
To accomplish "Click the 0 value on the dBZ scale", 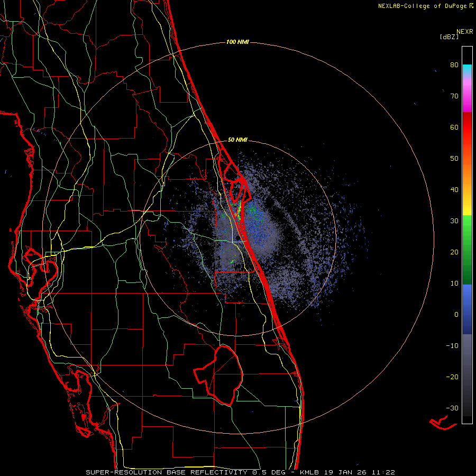I will pos(456,315).
